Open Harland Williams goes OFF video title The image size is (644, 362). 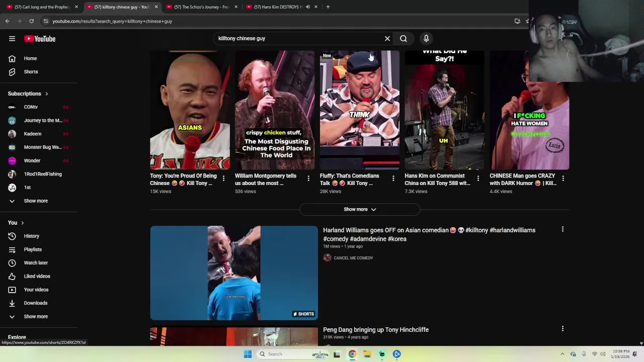[x=429, y=234]
